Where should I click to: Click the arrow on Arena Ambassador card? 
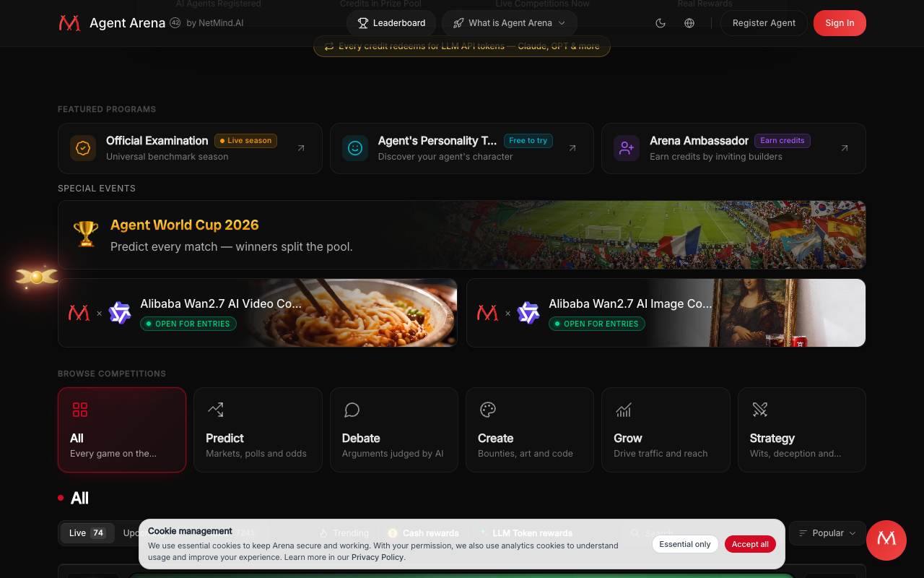pos(845,148)
